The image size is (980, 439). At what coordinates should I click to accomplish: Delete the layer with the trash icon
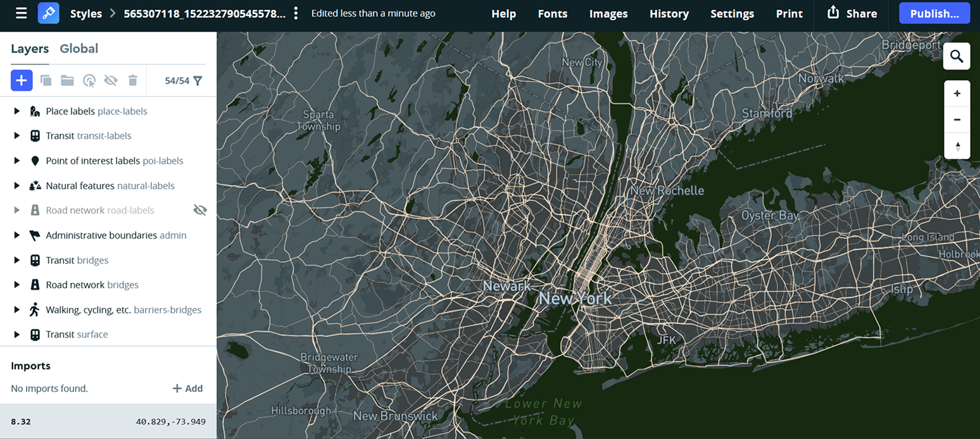[132, 80]
